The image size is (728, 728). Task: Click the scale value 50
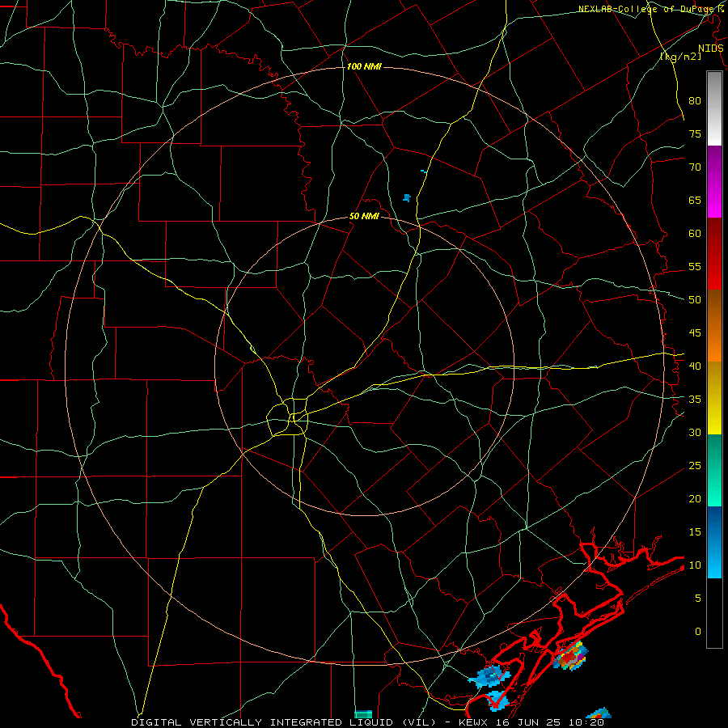pyautogui.click(x=695, y=299)
